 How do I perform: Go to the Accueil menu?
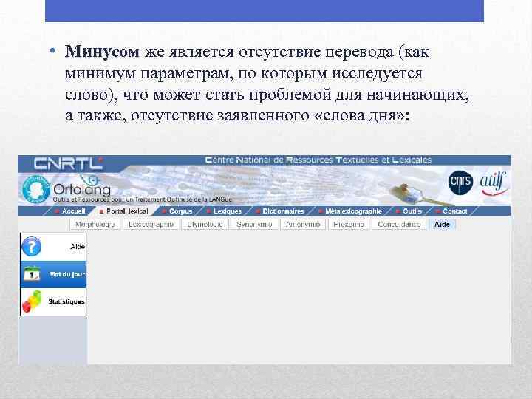[x=73, y=211]
